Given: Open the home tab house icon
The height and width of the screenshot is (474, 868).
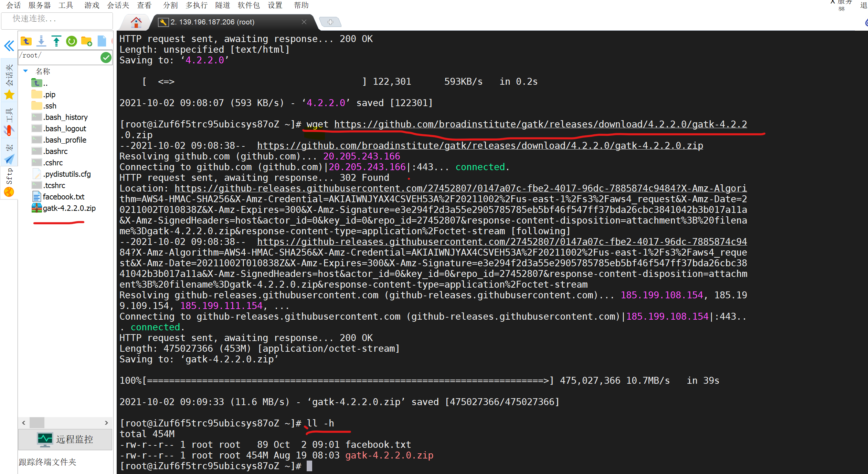Looking at the screenshot, I should [x=136, y=22].
